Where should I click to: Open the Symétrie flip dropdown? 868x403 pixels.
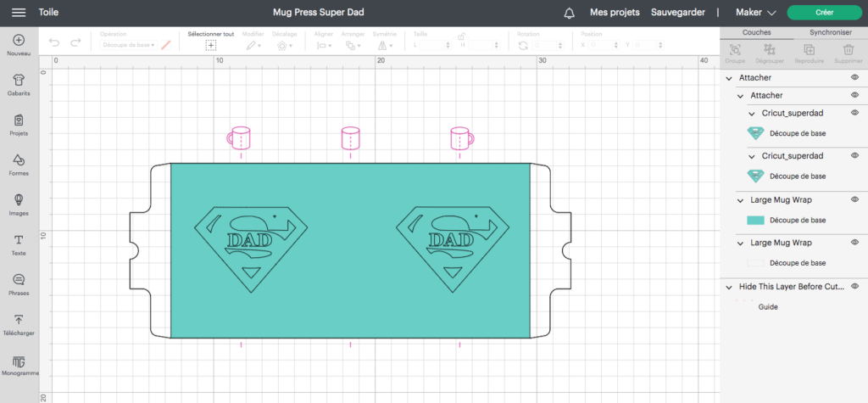tap(385, 46)
